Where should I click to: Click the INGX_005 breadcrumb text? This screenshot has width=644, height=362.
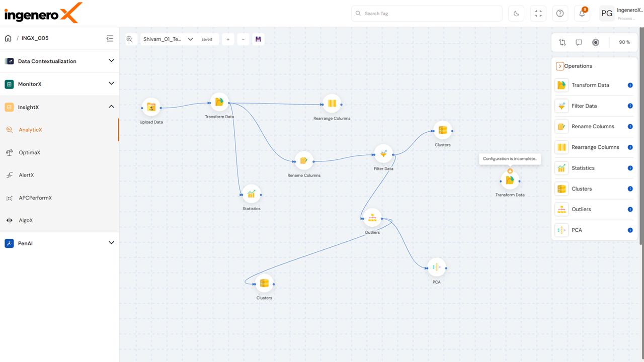click(35, 38)
